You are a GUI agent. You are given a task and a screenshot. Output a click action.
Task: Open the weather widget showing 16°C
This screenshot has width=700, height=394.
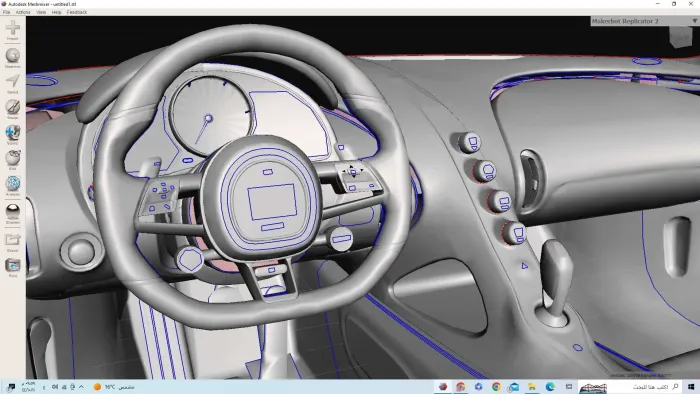click(114, 387)
